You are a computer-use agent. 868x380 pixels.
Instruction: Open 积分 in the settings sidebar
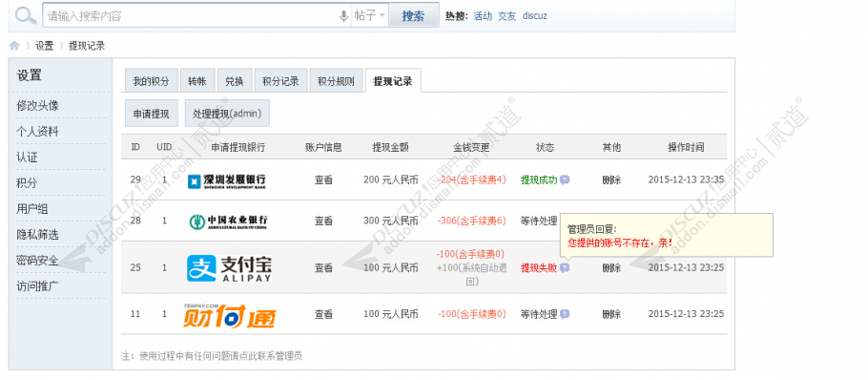coord(27,182)
